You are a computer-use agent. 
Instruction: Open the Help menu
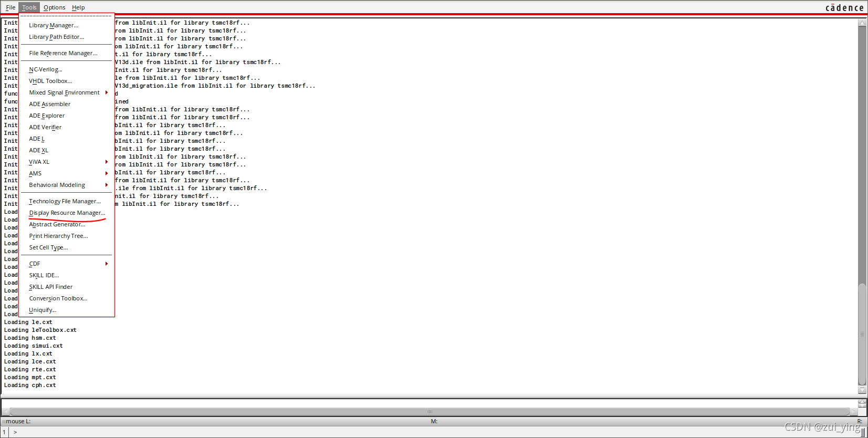point(78,7)
